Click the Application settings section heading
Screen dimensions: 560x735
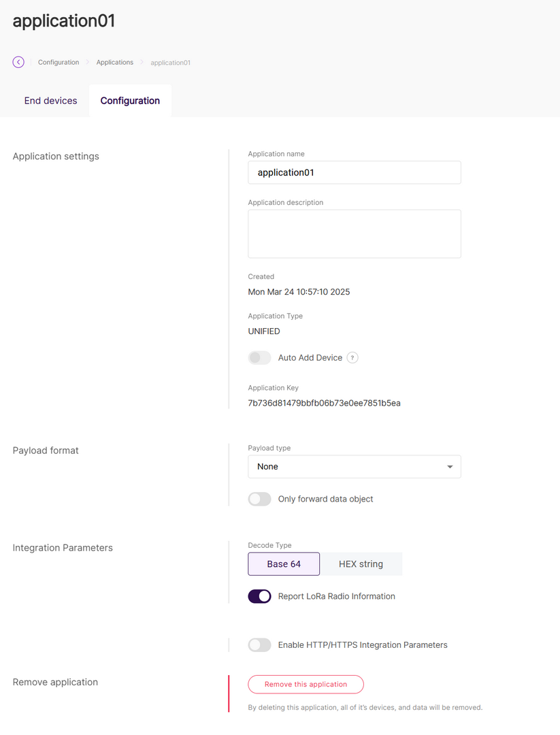56,157
